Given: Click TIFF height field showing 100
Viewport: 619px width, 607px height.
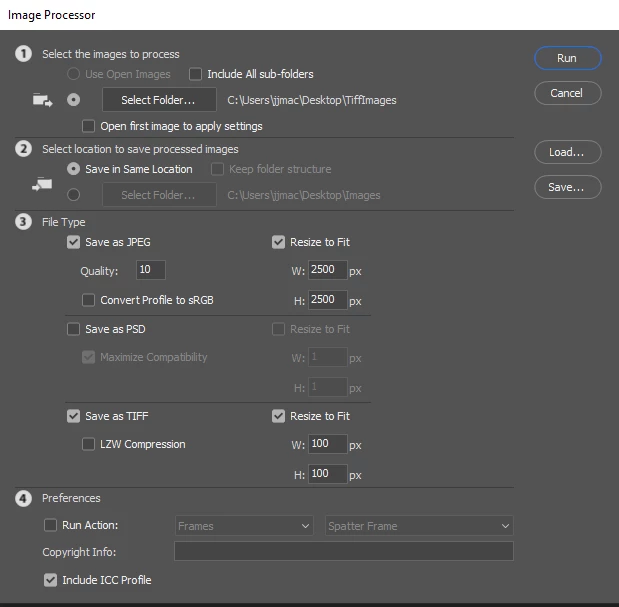Looking at the screenshot, I should pos(328,474).
